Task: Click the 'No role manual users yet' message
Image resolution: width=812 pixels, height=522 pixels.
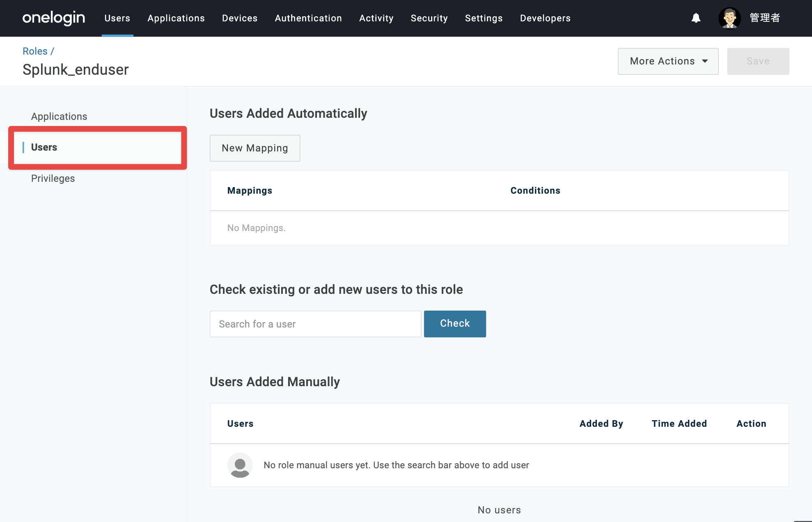Action: coord(396,465)
